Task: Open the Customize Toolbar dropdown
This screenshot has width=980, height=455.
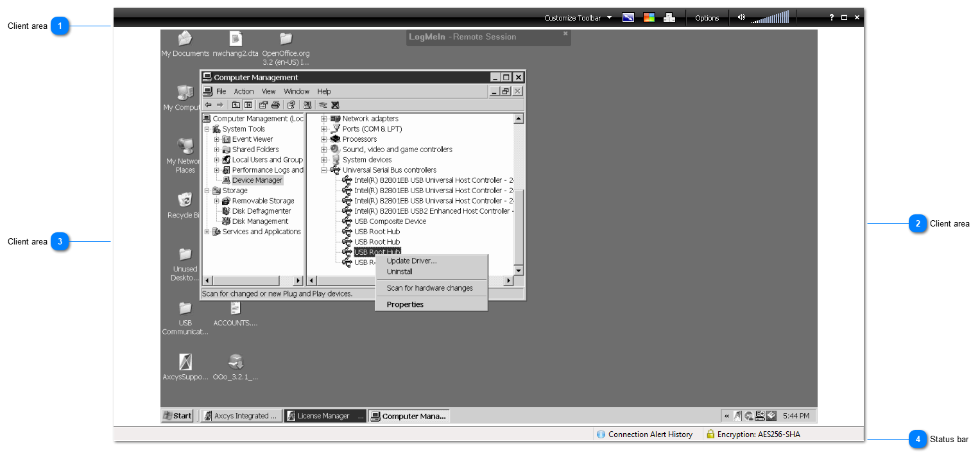Action: pyautogui.click(x=578, y=18)
